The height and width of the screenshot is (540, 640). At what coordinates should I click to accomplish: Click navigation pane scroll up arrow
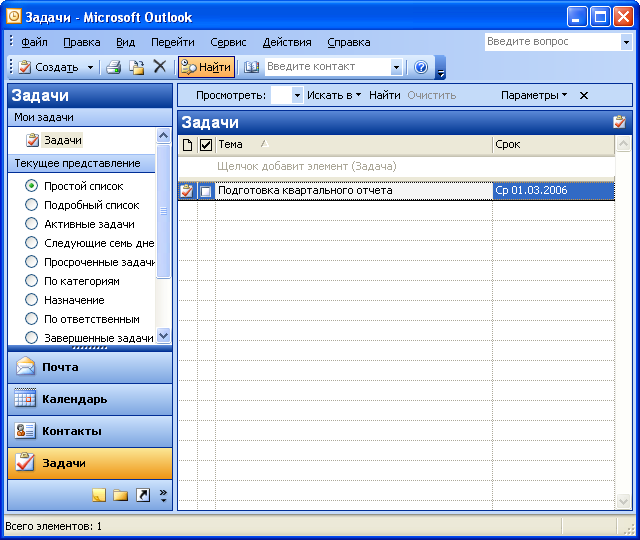pos(164,135)
